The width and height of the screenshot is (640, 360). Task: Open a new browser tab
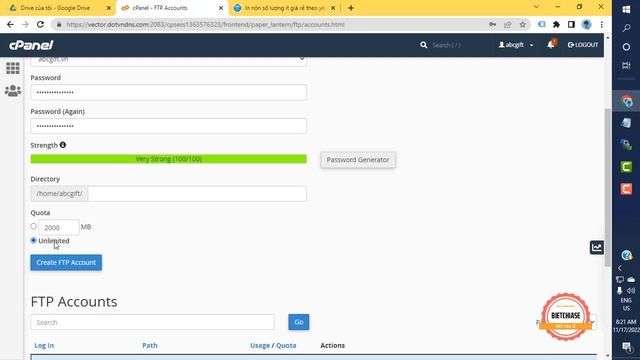(351, 8)
